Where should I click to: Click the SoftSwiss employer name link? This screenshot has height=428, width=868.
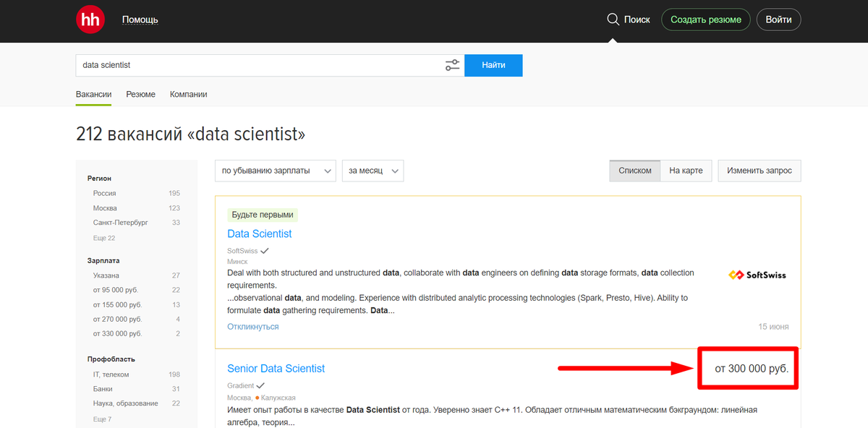(242, 251)
